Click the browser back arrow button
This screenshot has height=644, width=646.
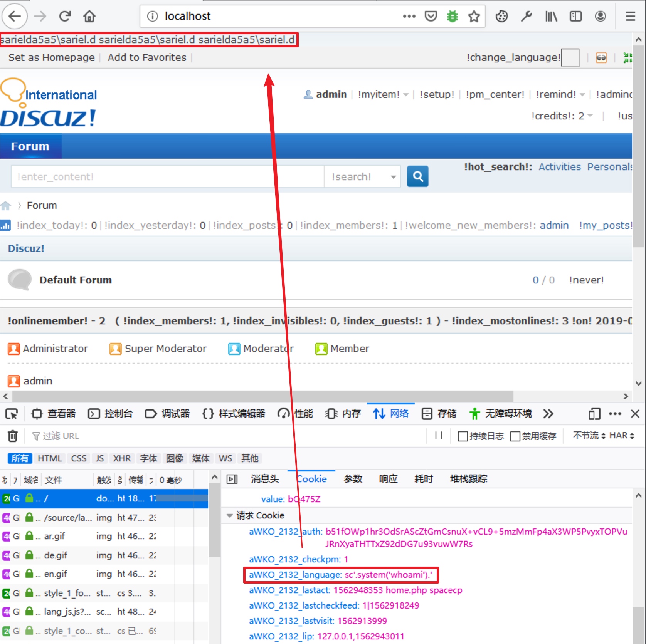15,16
